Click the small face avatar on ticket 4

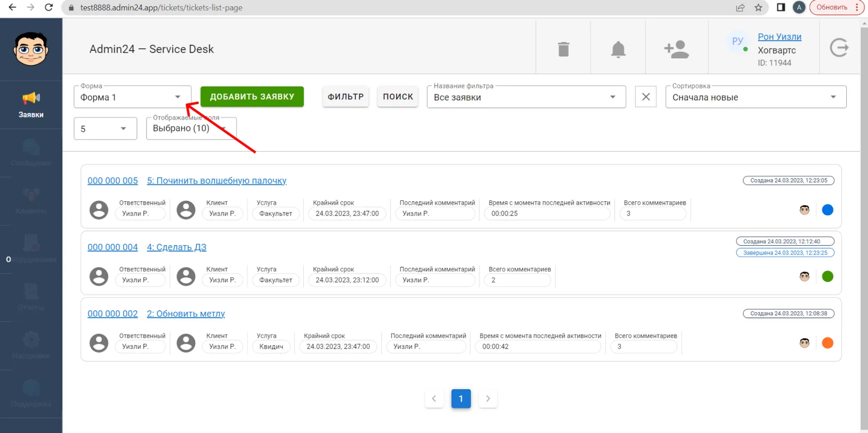coord(804,276)
